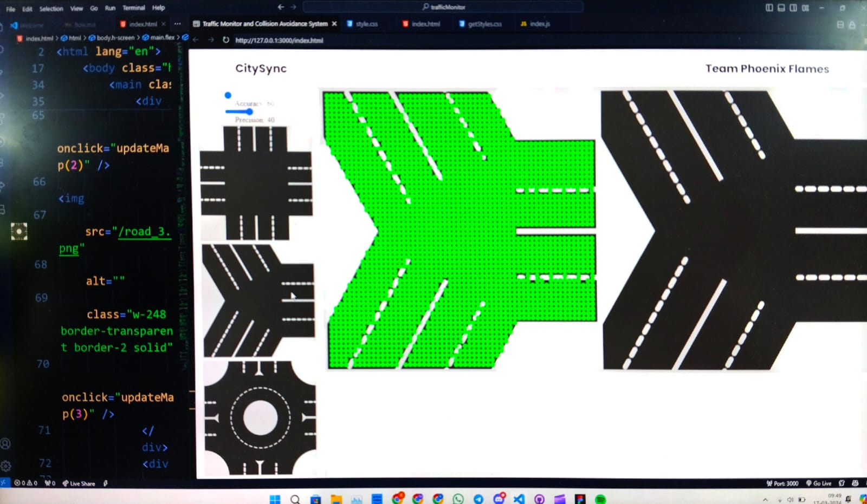Open Telegram from the taskbar

[x=478, y=499]
